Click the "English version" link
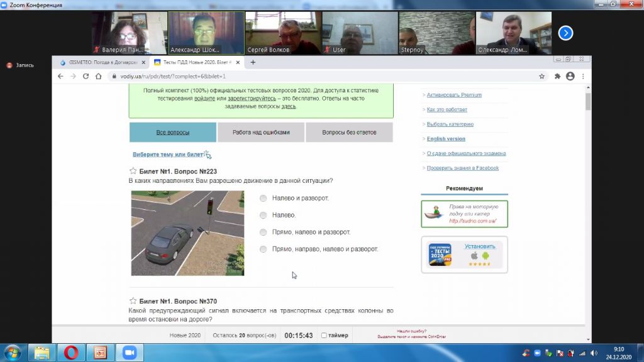 pos(446,139)
